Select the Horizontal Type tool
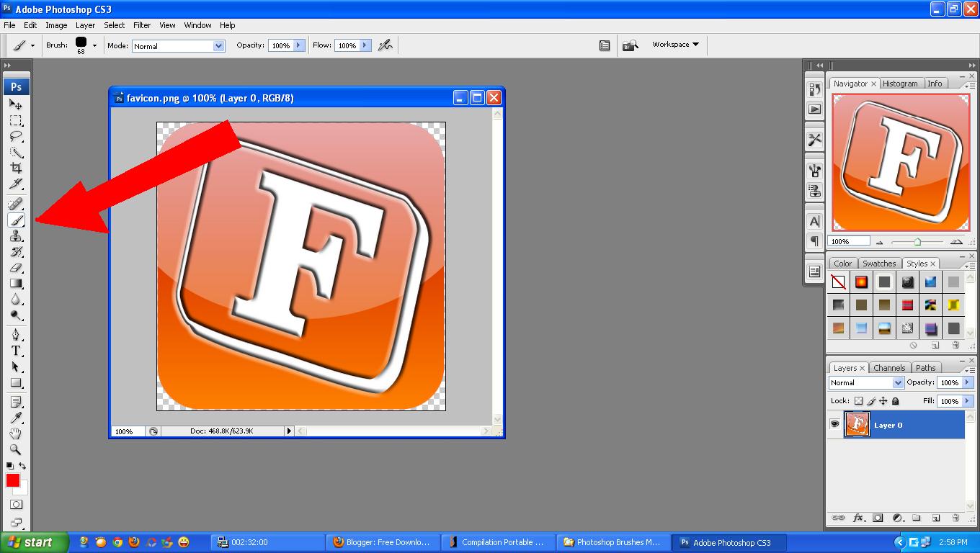Screen dimensions: 980x553 (16, 351)
